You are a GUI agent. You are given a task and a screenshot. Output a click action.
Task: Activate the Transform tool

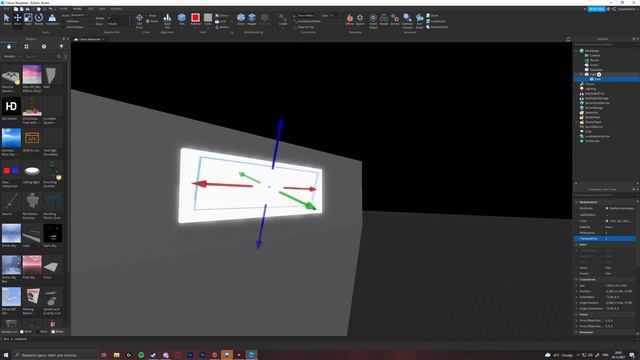[x=52, y=19]
